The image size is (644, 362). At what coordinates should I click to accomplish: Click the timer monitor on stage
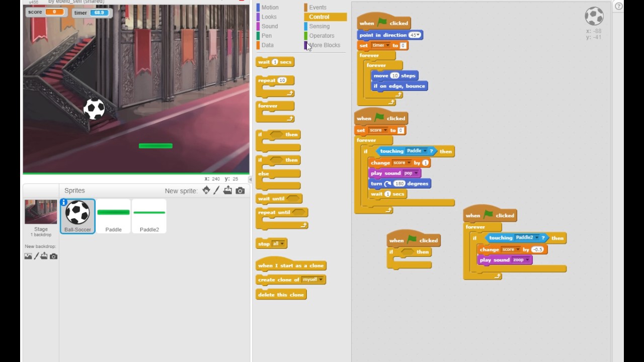click(x=91, y=13)
